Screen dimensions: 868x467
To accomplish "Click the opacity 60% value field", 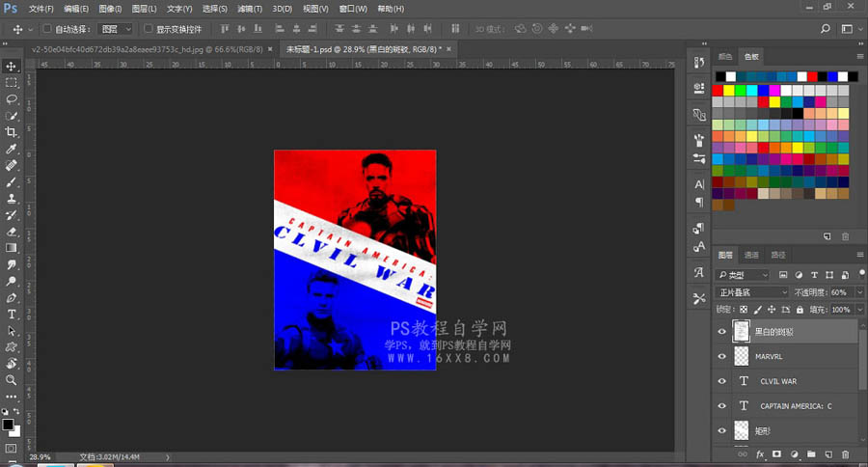I will point(841,292).
